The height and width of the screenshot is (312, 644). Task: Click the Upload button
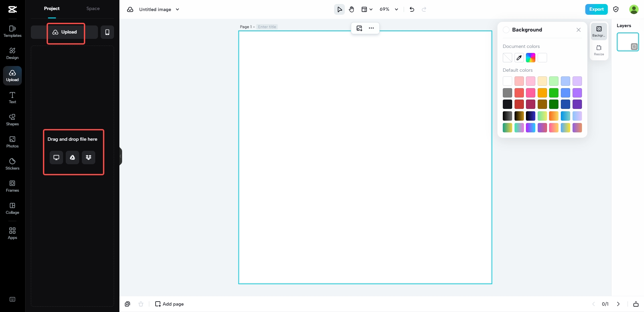coord(64,32)
